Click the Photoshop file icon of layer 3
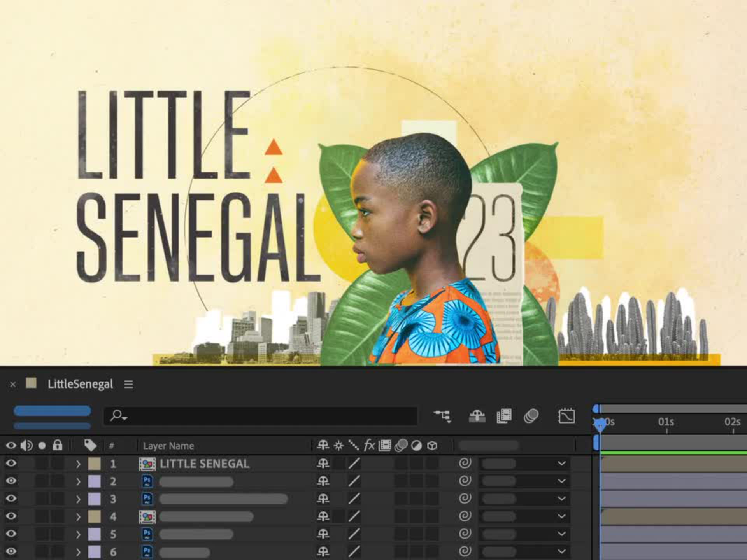The width and height of the screenshot is (747, 560). click(x=147, y=499)
